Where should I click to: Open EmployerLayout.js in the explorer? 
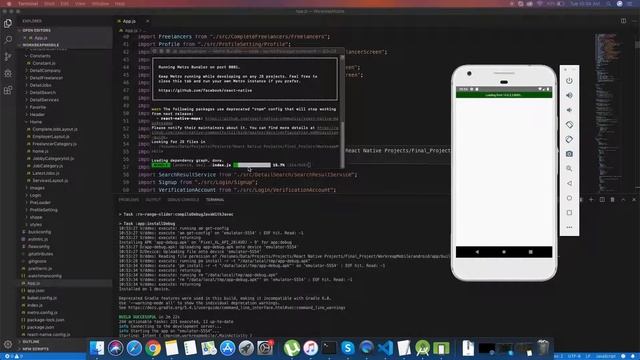point(51,137)
